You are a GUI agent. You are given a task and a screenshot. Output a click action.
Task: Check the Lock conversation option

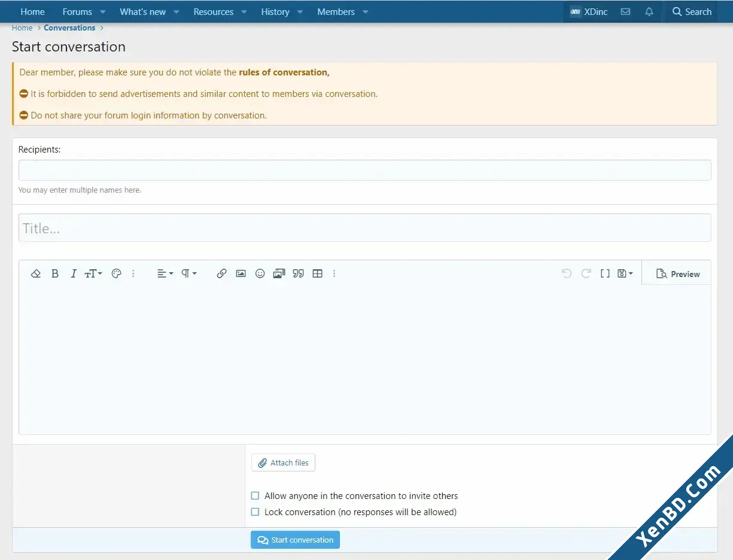pyautogui.click(x=256, y=512)
